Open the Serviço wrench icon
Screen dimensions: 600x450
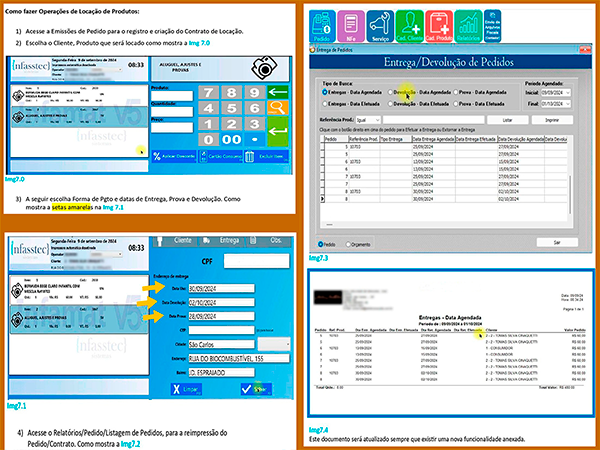[x=380, y=26]
